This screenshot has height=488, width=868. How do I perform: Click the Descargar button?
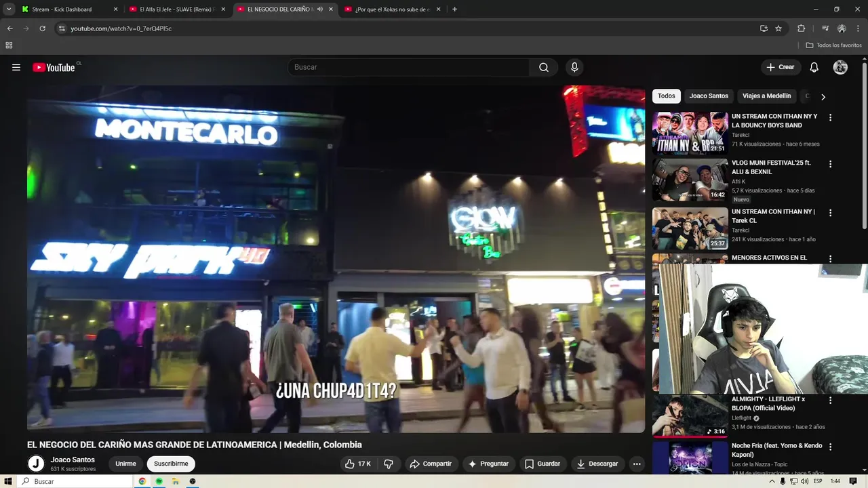tap(597, 464)
